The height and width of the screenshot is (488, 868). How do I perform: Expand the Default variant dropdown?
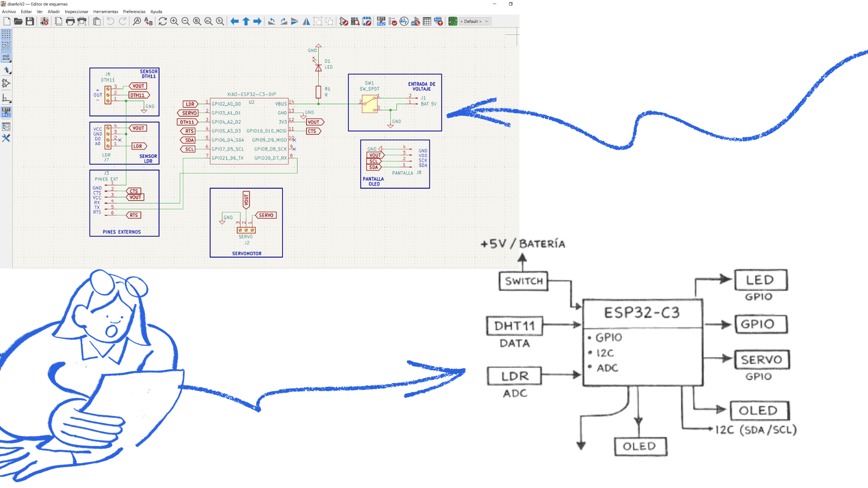point(474,21)
